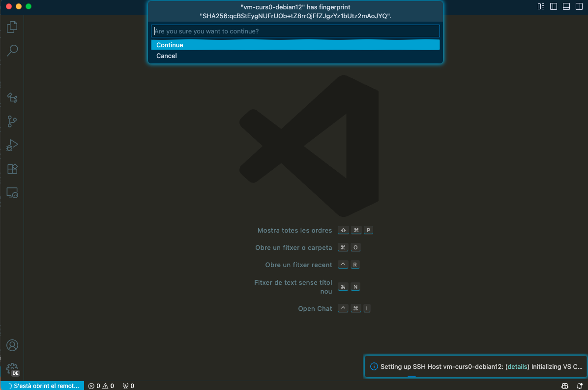The width and height of the screenshot is (588, 390).
Task: Maximize the window with the green button
Action: tap(29, 6)
